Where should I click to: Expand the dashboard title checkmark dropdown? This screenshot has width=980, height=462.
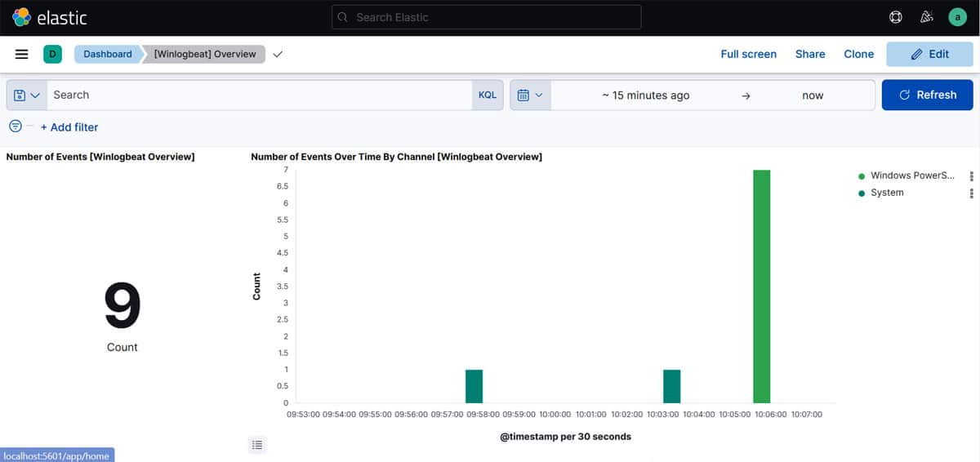coord(278,54)
